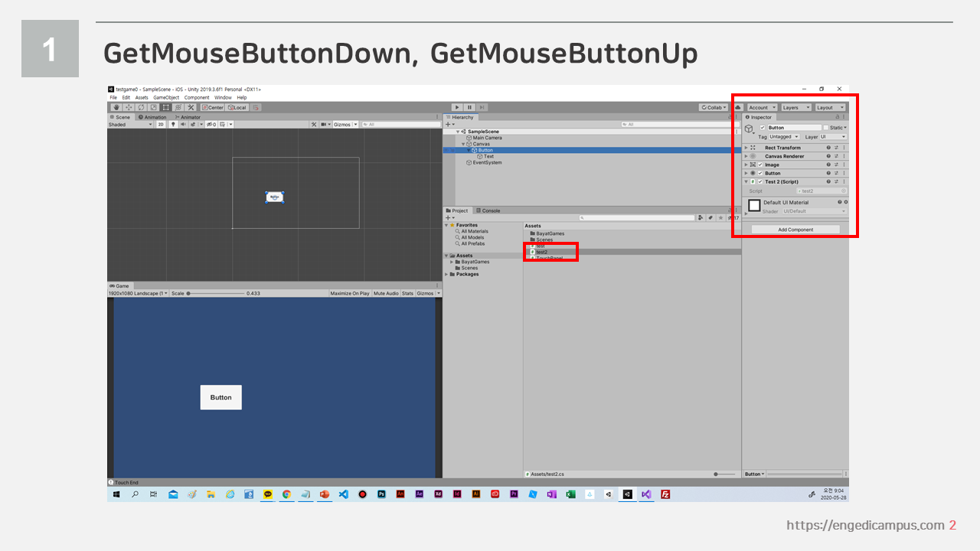980x551 pixels.
Task: Click search by type icon in Project
Action: pos(701,217)
